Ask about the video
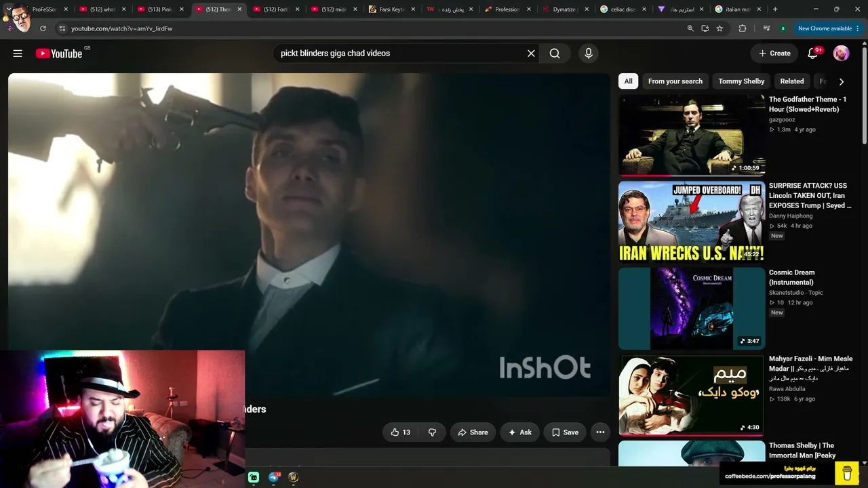Screen dimensions: 868x488 520,432
